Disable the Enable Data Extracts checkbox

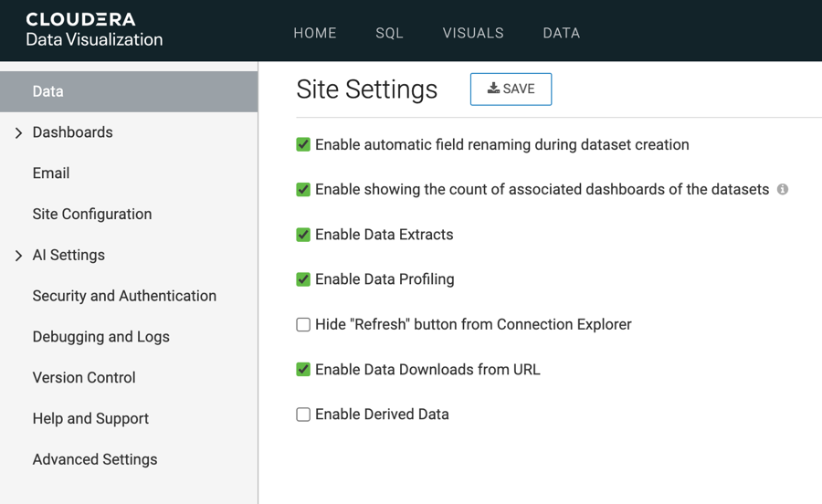(x=303, y=235)
